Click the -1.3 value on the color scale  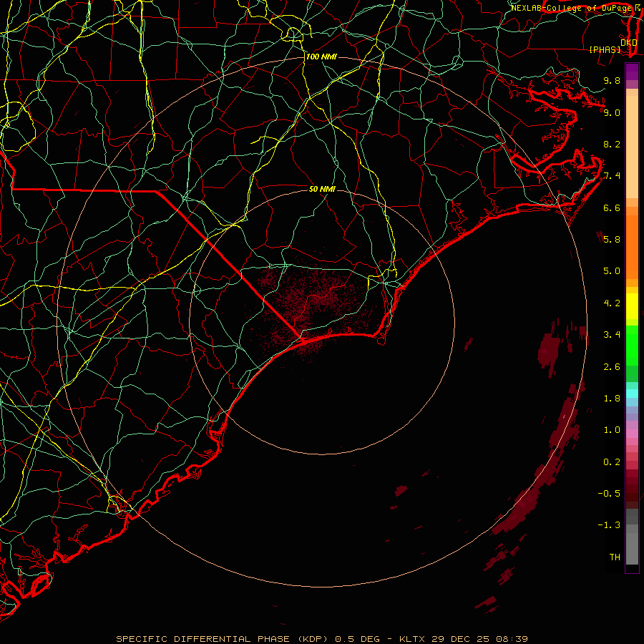(609, 525)
